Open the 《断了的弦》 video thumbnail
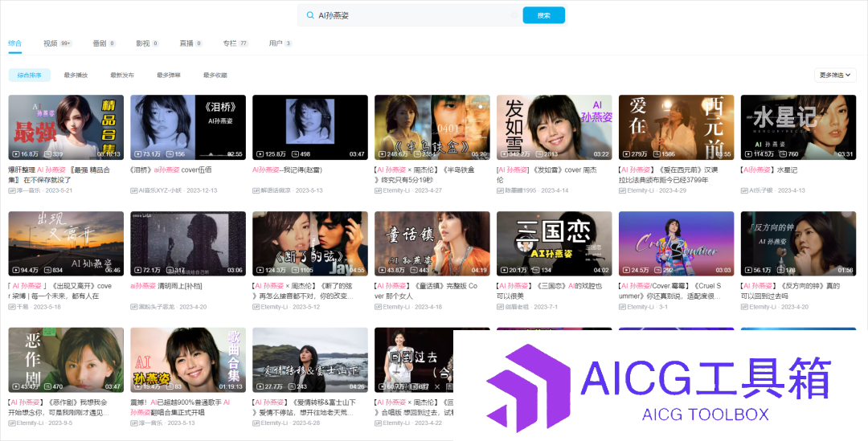868x441 pixels. (x=310, y=243)
